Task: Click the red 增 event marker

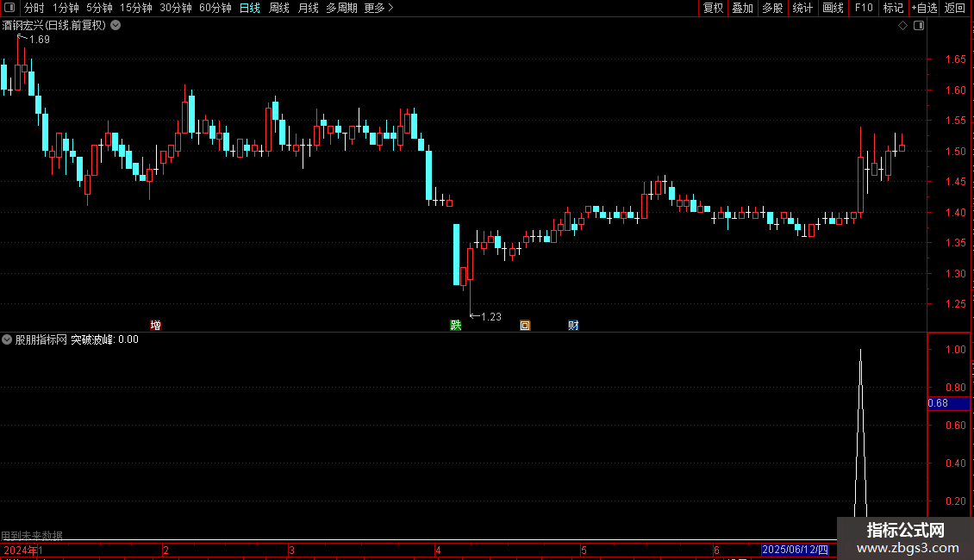Action: tap(155, 326)
